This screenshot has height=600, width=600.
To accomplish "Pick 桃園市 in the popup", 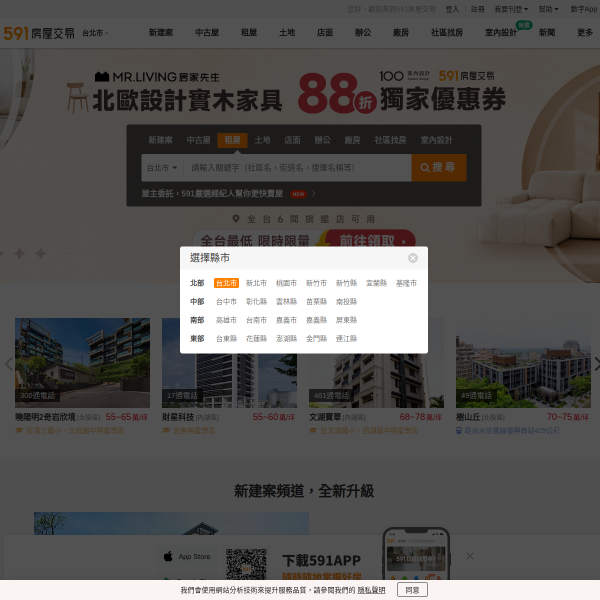I will [x=286, y=283].
